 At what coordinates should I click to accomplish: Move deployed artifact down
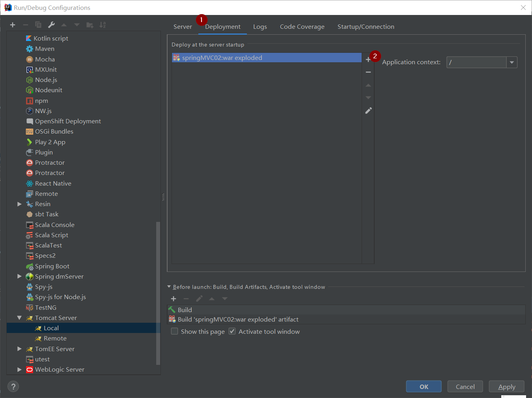click(x=368, y=98)
